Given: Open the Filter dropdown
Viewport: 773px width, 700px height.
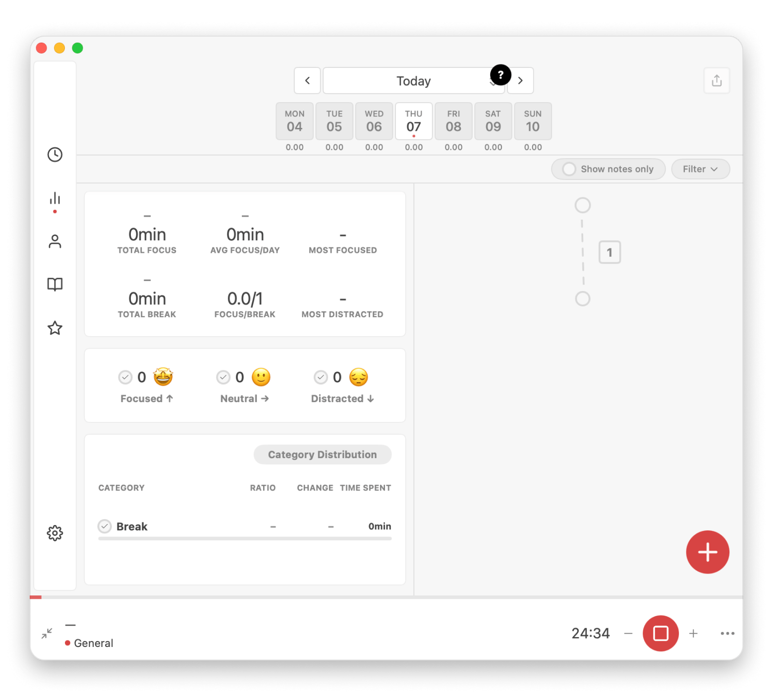Looking at the screenshot, I should 701,169.
